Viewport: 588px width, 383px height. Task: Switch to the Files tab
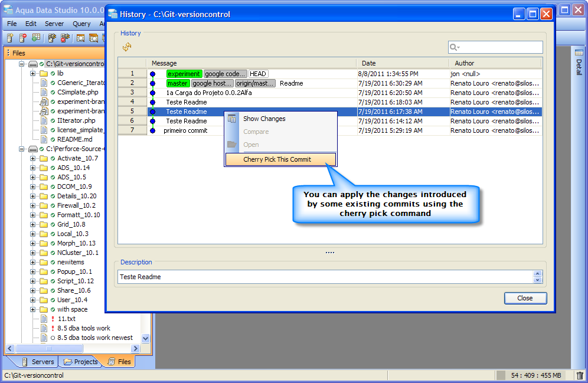coord(119,362)
